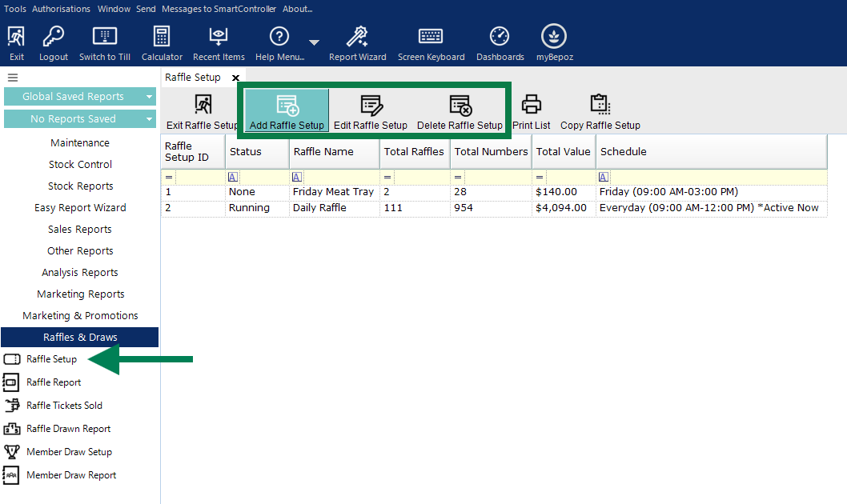Open Member Draw Report
The image size is (847, 504).
[71, 475]
